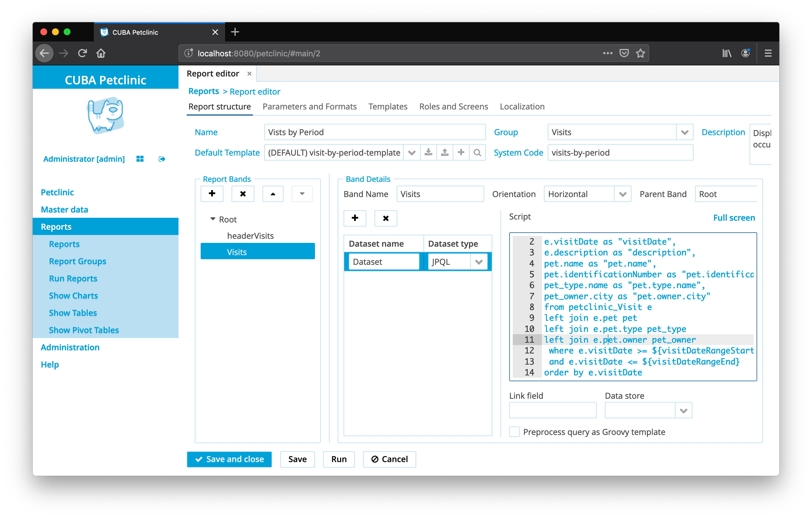
Task: Upload a new default template
Action: [445, 152]
